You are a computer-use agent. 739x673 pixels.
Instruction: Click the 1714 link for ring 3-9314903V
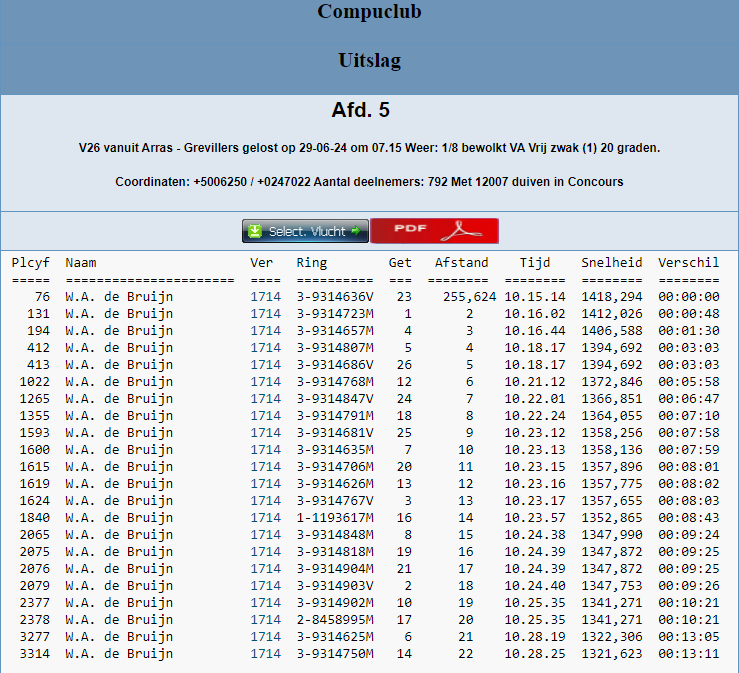[x=265, y=586]
